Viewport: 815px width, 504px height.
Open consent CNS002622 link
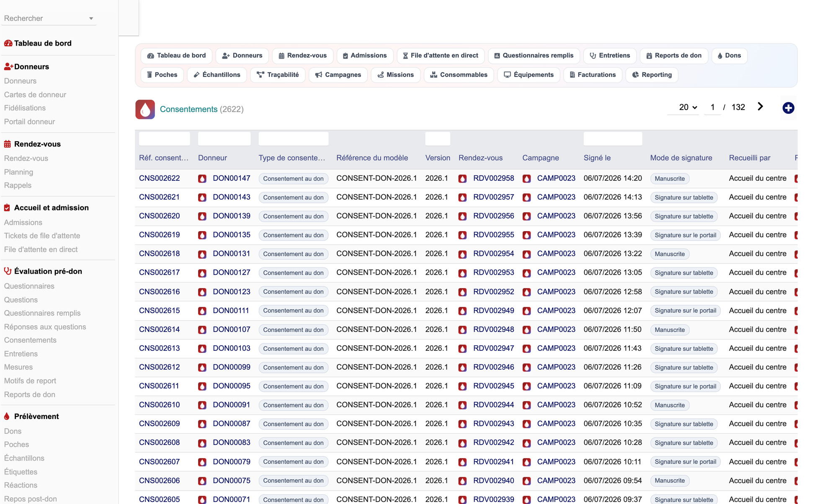point(159,178)
